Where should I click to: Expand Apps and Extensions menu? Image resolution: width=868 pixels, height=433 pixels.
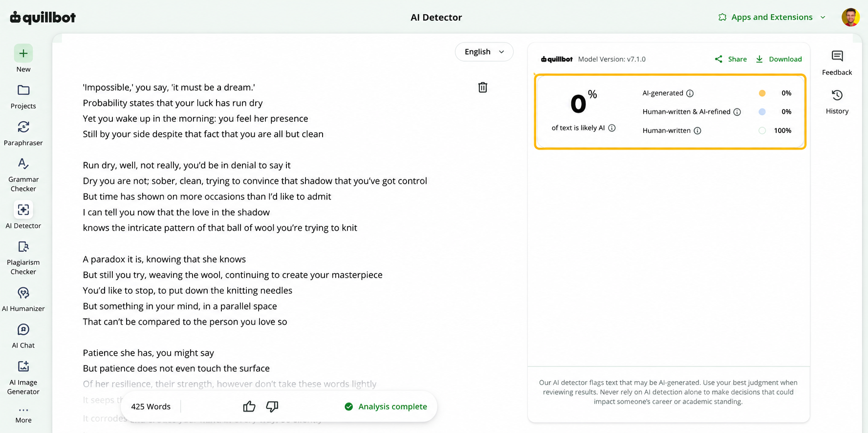coord(772,17)
